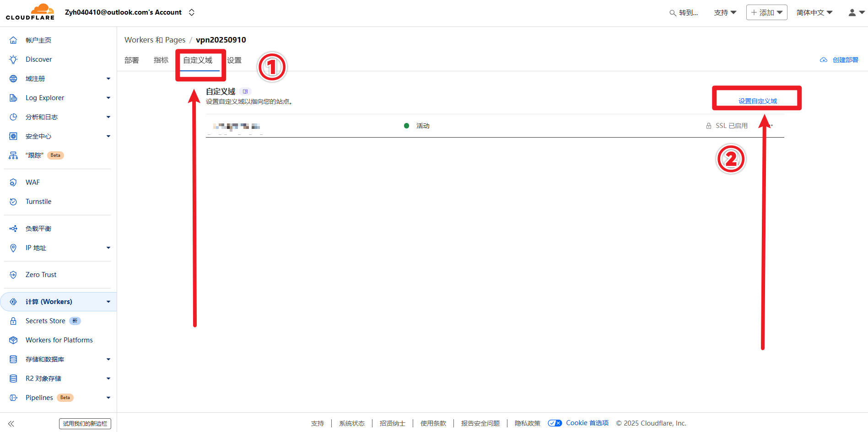Click the storage and databases icon
Viewport: 868px width, 432px height.
tap(13, 359)
